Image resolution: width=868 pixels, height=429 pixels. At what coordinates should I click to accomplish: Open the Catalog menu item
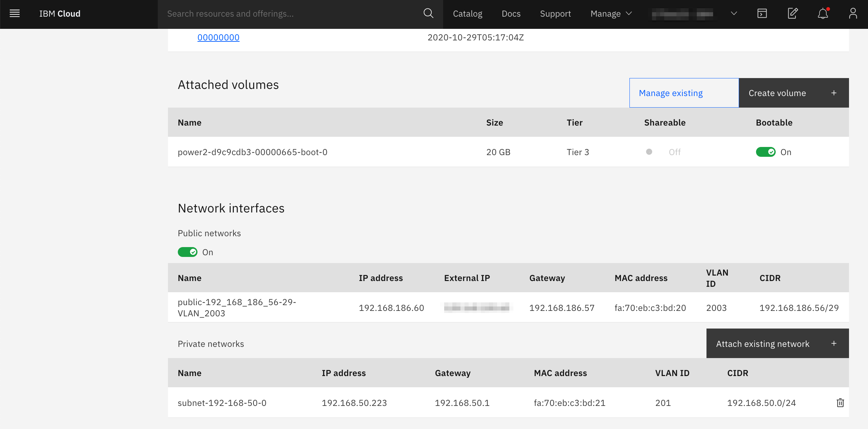click(467, 14)
